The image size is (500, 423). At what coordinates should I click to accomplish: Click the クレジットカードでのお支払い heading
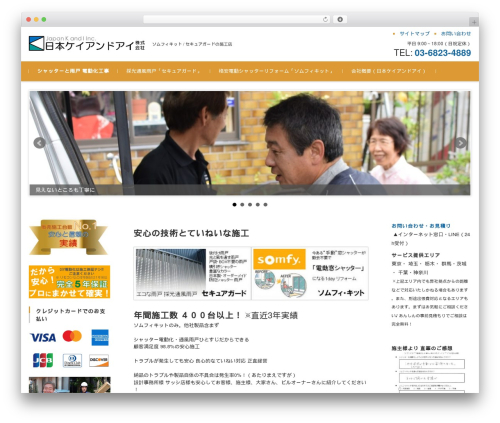tap(71, 315)
